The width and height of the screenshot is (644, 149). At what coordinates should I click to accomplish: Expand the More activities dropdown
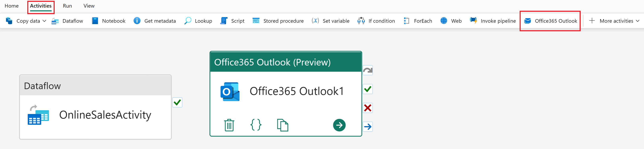click(614, 21)
